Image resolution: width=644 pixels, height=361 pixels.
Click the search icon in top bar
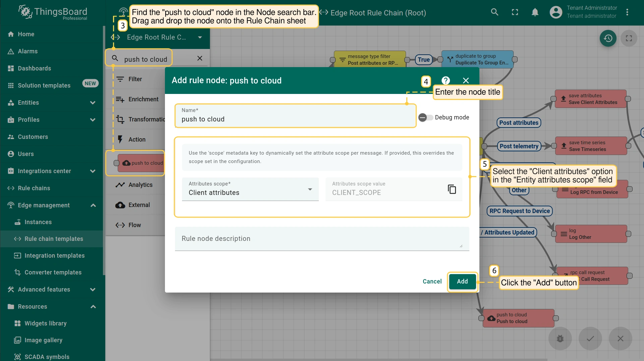tap(494, 12)
